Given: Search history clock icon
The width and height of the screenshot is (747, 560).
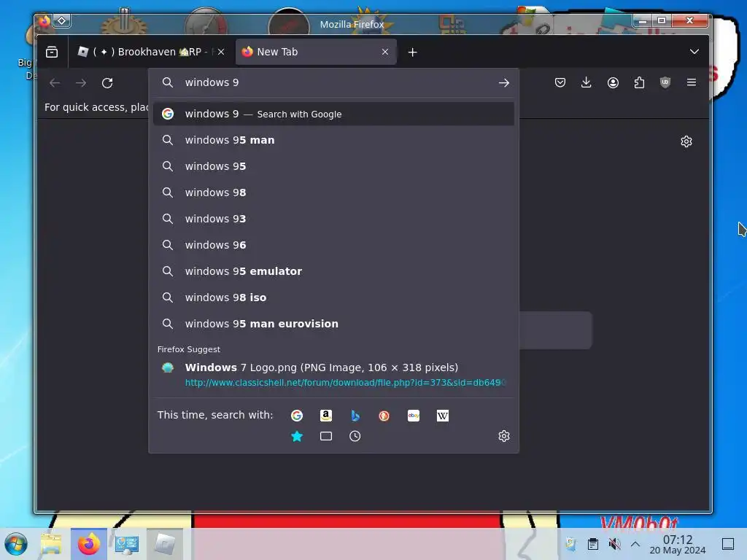Looking at the screenshot, I should (x=355, y=436).
